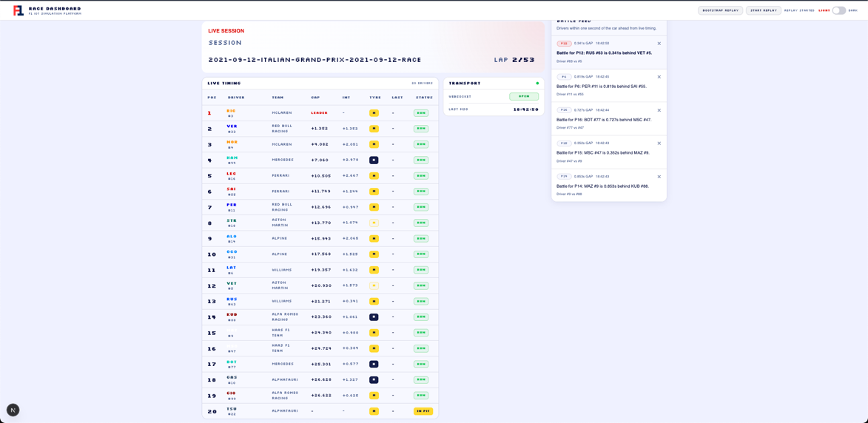
Task: Sort by the TEAM column header
Action: [x=277, y=98]
